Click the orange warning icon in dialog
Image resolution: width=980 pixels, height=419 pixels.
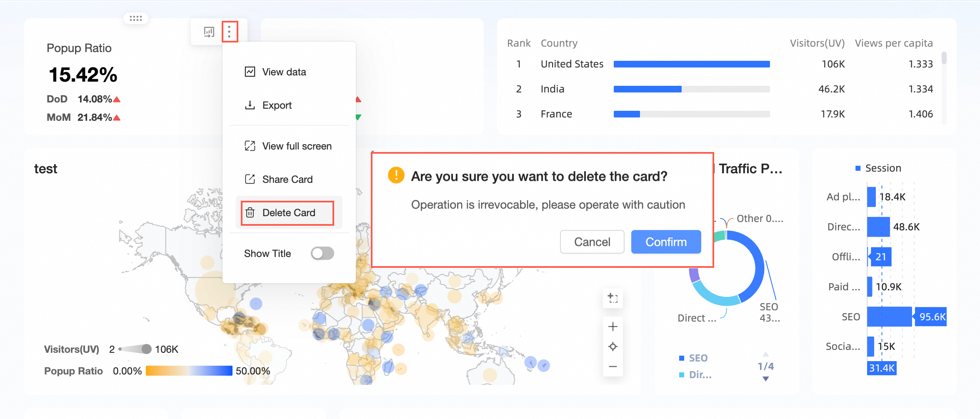(x=396, y=175)
